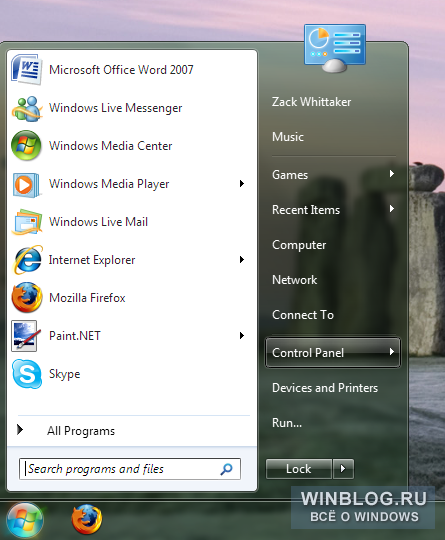Expand Paint.NET jump list arrow
445x540 pixels.
[242, 336]
